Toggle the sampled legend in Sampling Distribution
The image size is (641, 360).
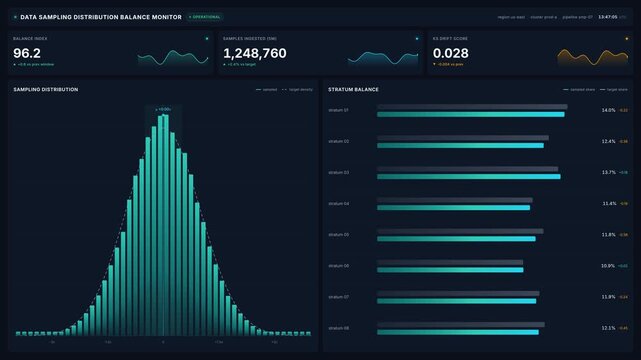267,89
